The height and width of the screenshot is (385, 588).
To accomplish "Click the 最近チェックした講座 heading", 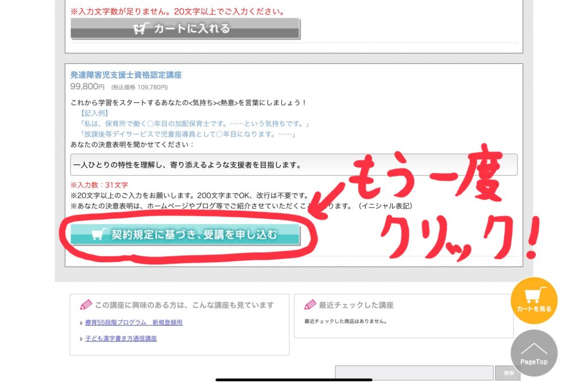I will [356, 305].
